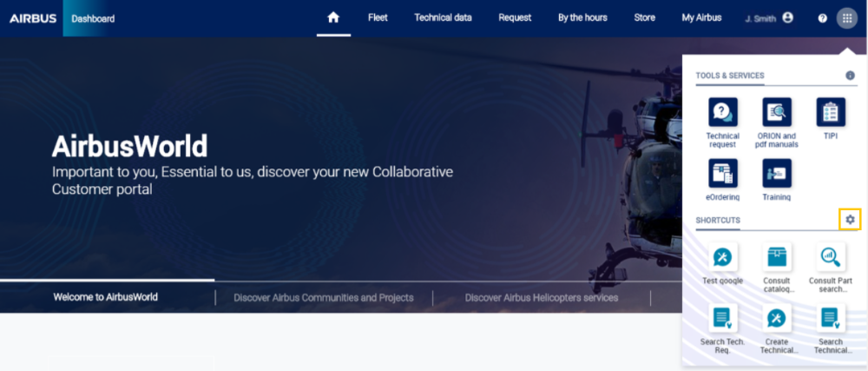Click the SHORTCUTS heading
Screen dimensions: 868x371
(x=718, y=221)
